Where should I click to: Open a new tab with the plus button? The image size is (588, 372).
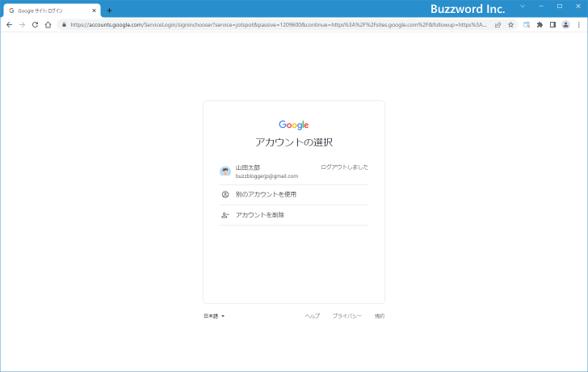pyautogui.click(x=109, y=11)
